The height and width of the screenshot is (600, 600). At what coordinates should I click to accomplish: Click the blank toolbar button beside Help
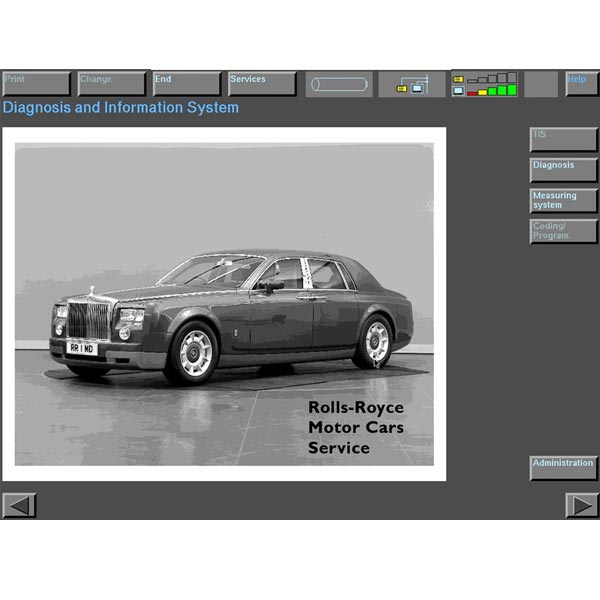(x=541, y=84)
